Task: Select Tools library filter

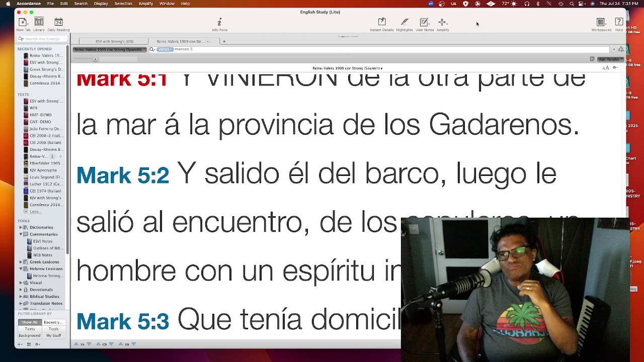Action: (x=53, y=329)
